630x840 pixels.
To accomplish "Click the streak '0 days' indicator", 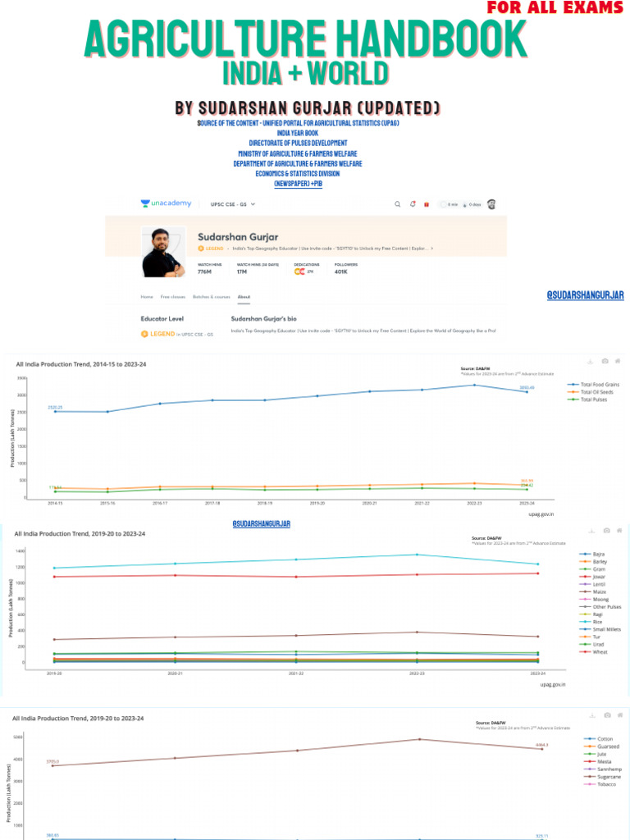I will (x=472, y=204).
